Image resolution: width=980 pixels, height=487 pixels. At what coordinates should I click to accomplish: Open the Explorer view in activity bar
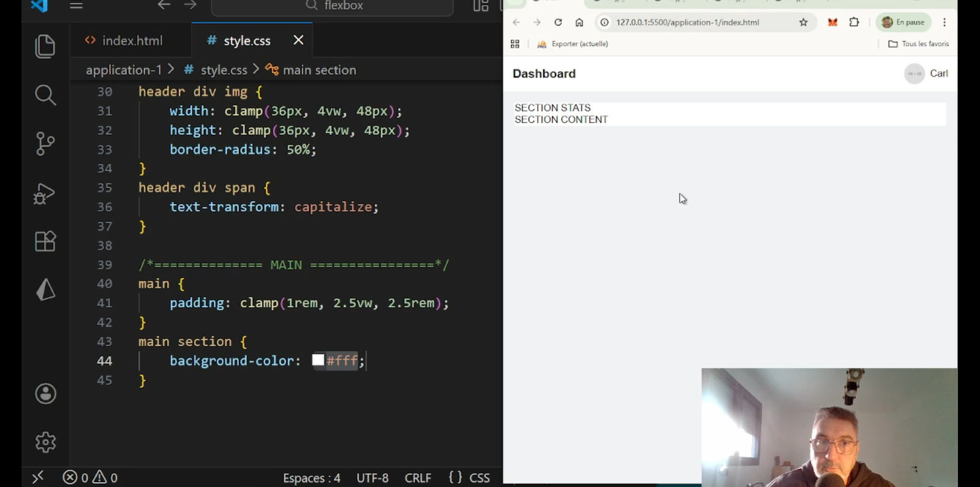(x=45, y=47)
